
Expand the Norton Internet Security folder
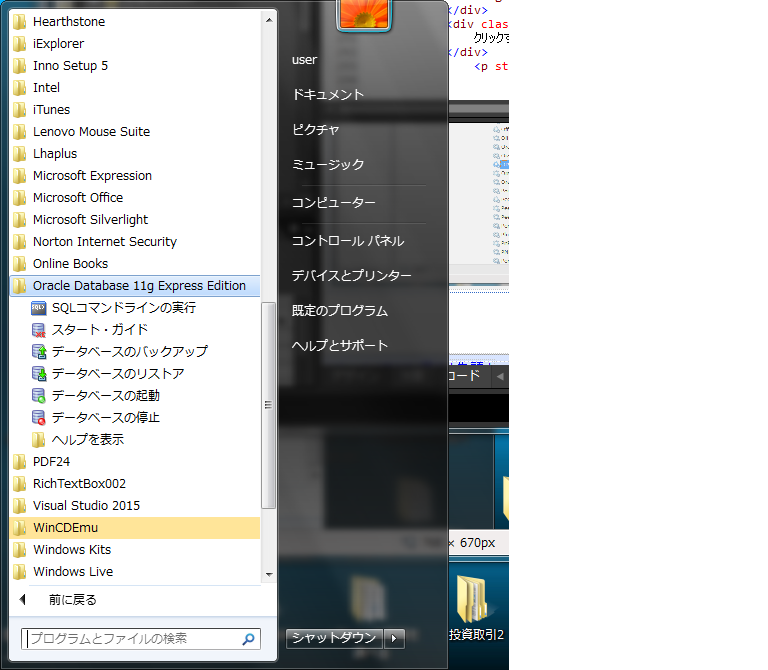(x=135, y=242)
